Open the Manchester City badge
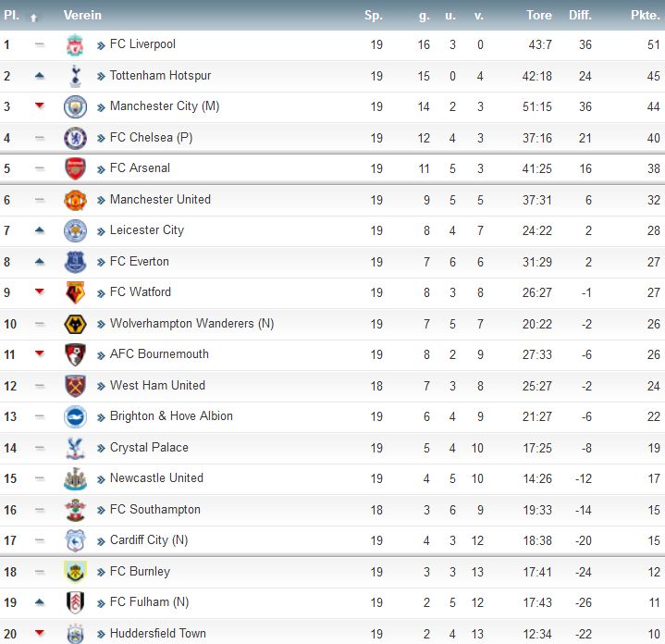Viewport: 665px width, 644px height. click(x=75, y=107)
